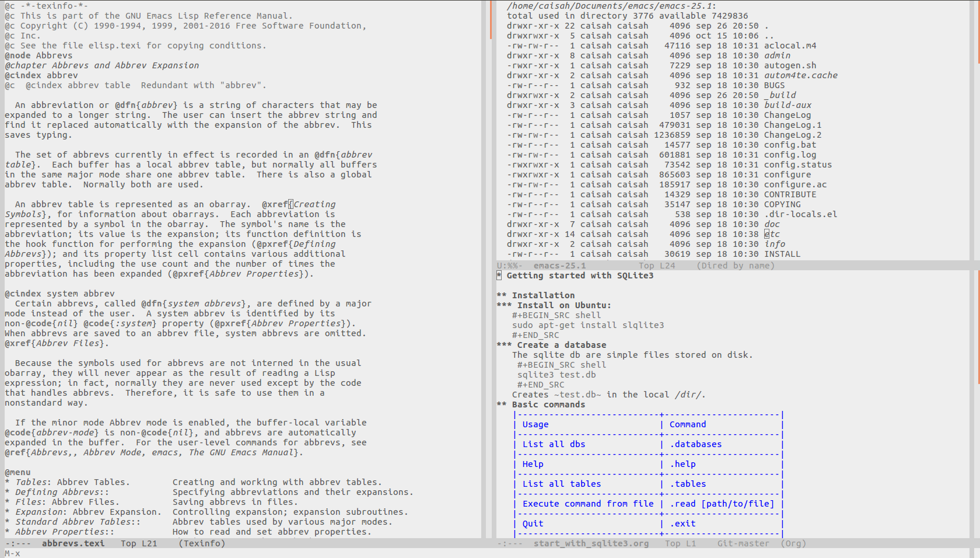Click '(Dired by name)' mode indicator
Image resolution: width=980 pixels, height=558 pixels.
pos(736,266)
